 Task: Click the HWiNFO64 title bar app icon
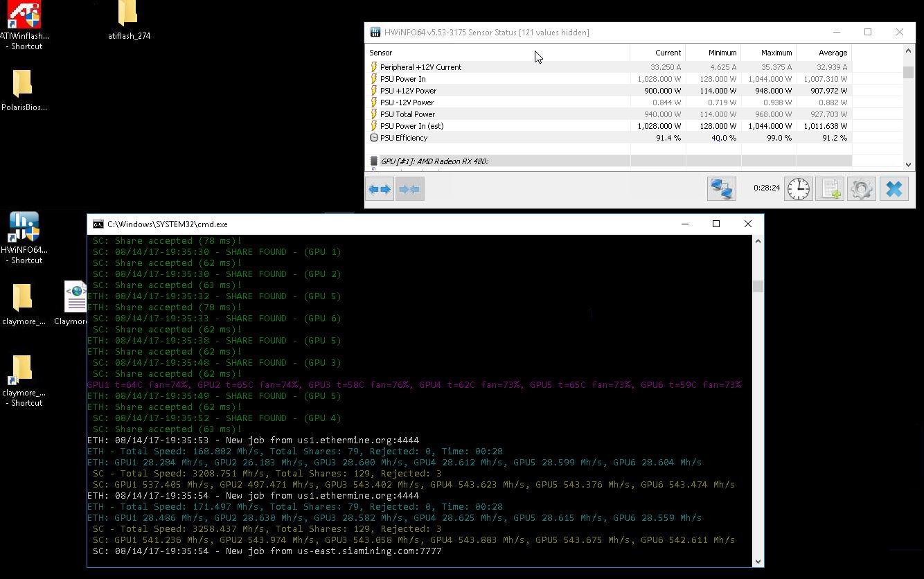point(375,32)
